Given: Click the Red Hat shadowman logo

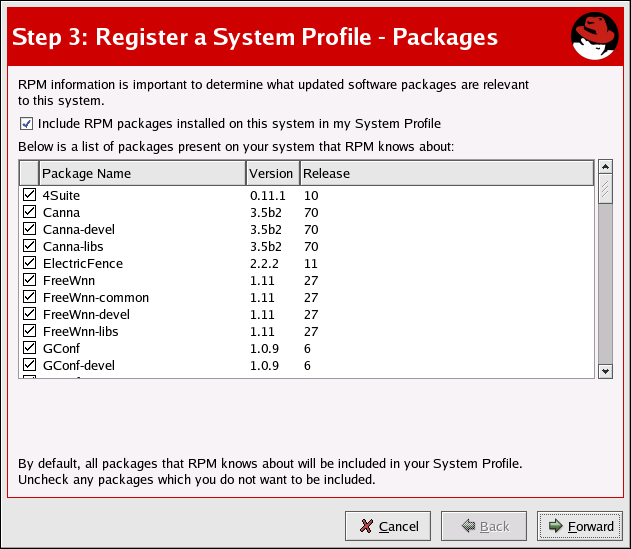Looking at the screenshot, I should [x=594, y=36].
